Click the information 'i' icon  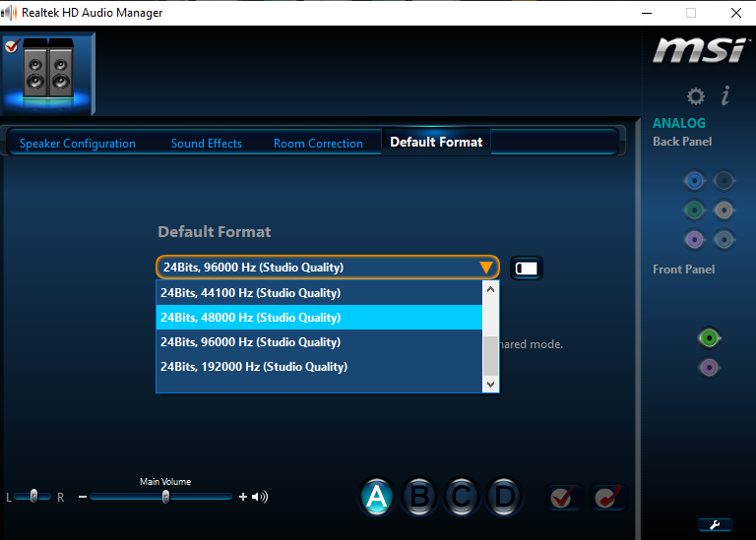pyautogui.click(x=725, y=95)
